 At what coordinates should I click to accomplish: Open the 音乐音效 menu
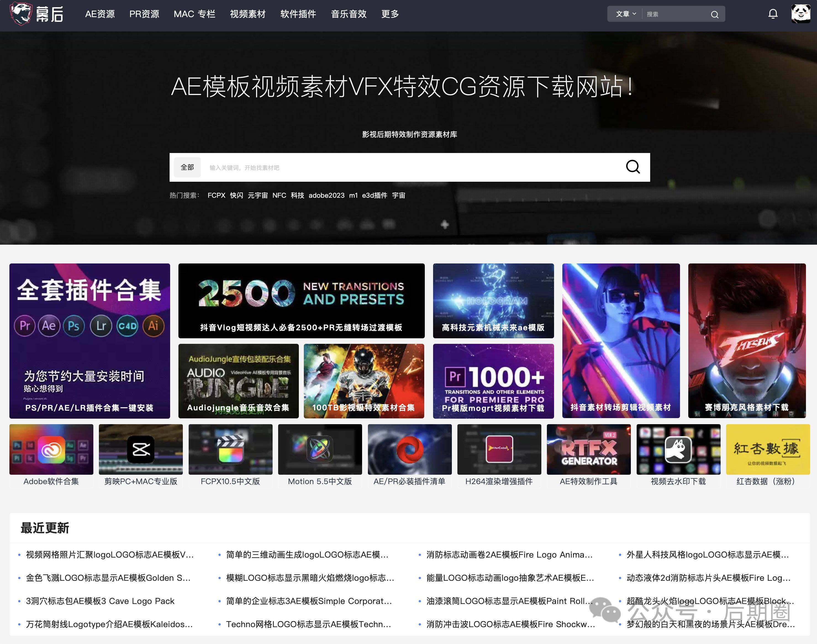[x=349, y=14]
